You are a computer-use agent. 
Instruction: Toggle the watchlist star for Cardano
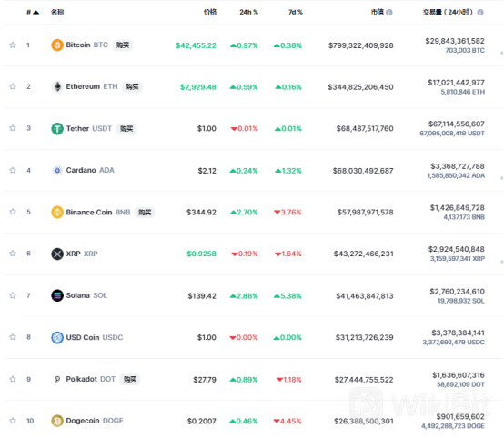point(13,170)
